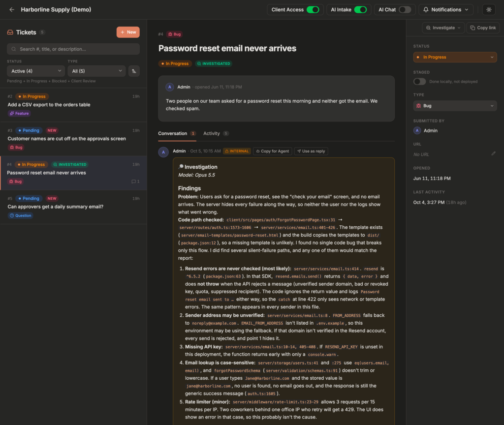Open the Bug type dropdown in sidebar
The height and width of the screenshot is (425, 504).
455,106
